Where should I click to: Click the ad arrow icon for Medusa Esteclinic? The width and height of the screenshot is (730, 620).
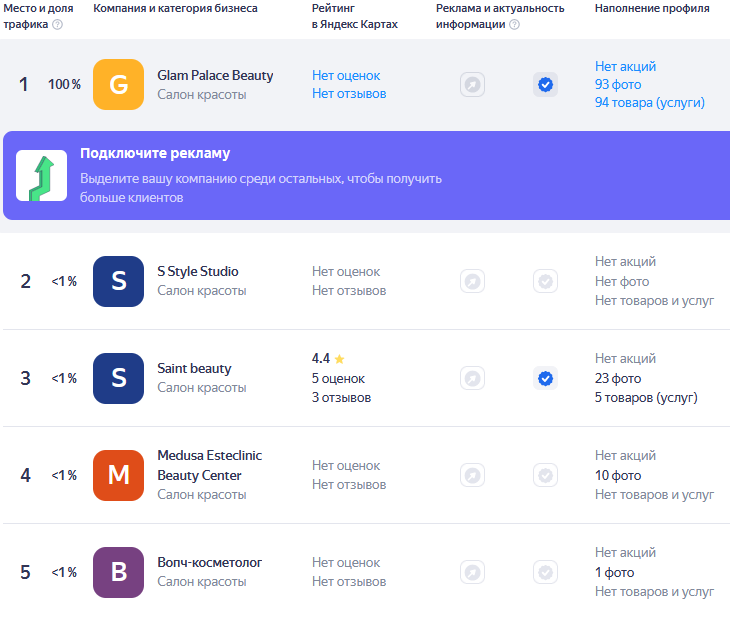click(x=473, y=475)
